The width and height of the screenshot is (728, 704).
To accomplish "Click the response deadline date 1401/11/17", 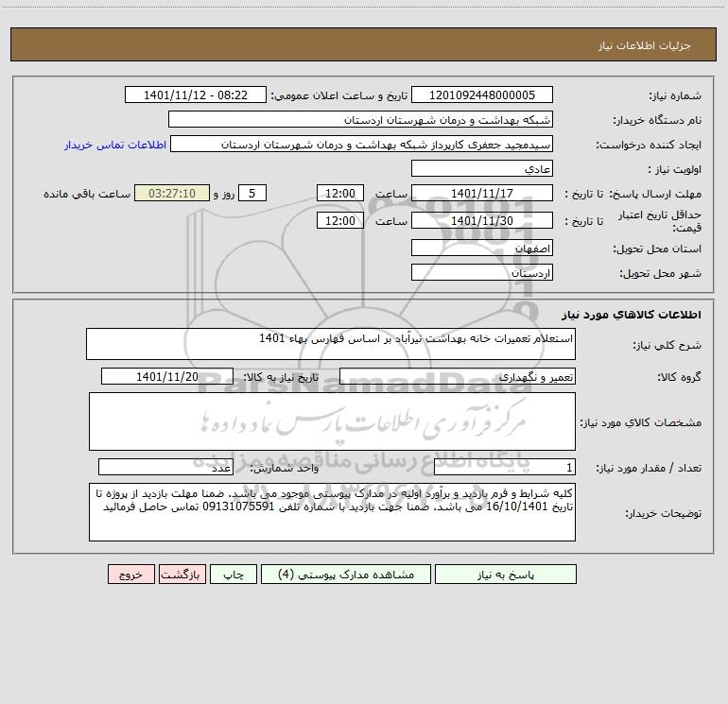I will [x=482, y=193].
